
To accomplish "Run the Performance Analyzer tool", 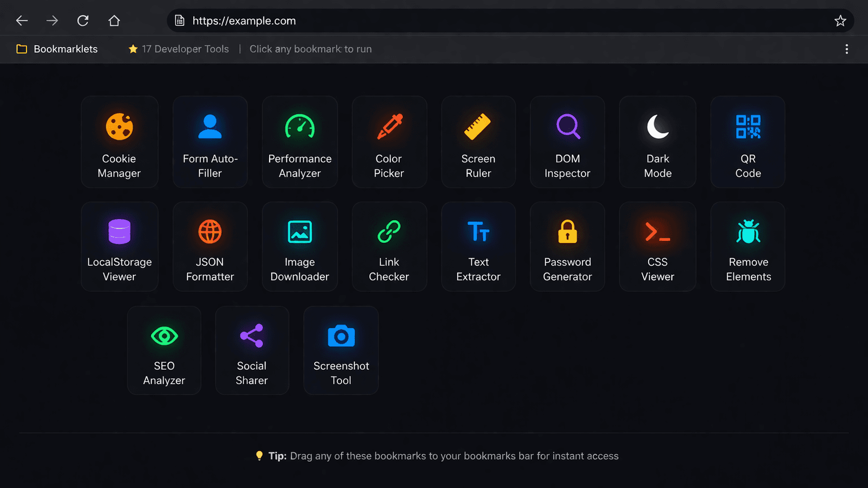I will [x=300, y=142].
